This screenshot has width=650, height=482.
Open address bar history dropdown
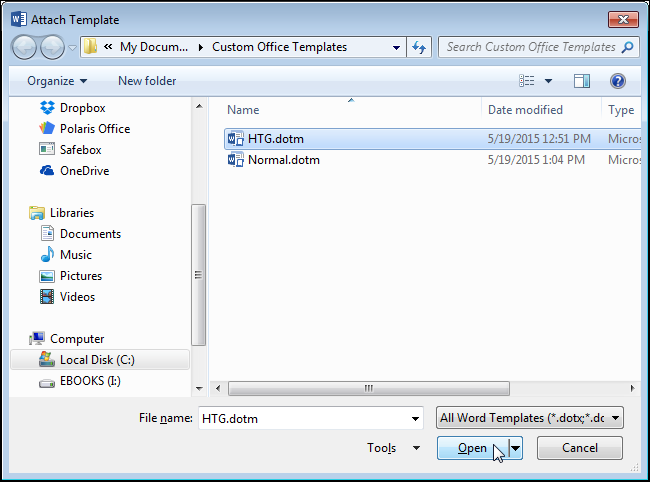[x=396, y=47]
